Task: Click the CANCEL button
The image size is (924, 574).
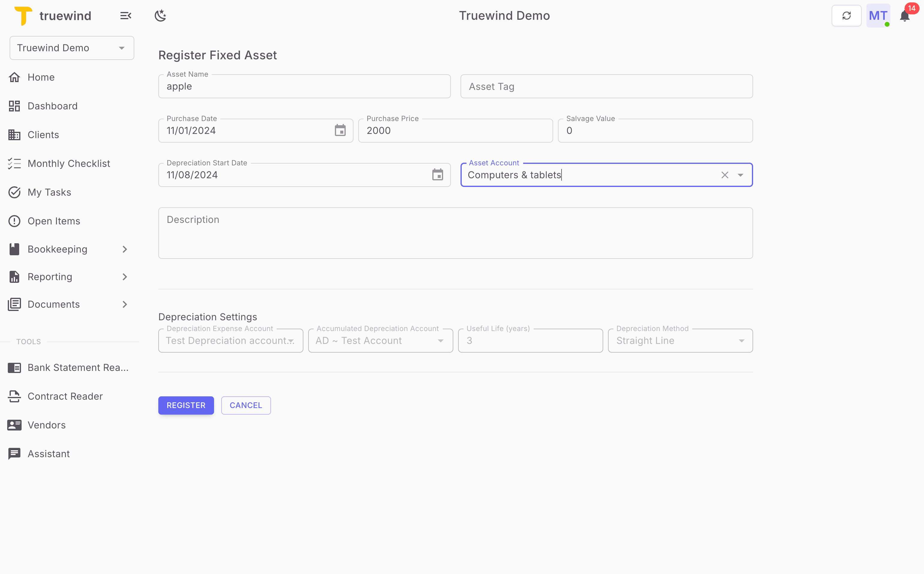Action: (x=246, y=405)
